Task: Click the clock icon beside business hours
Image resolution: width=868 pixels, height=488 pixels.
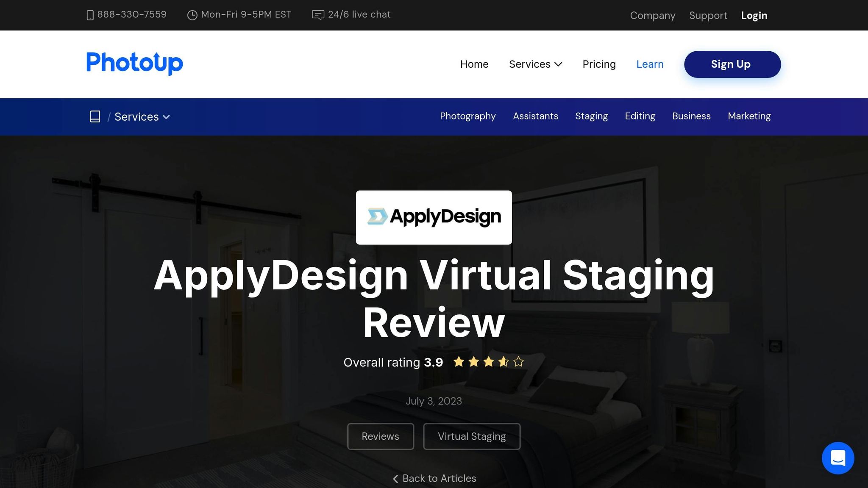Action: click(x=192, y=15)
